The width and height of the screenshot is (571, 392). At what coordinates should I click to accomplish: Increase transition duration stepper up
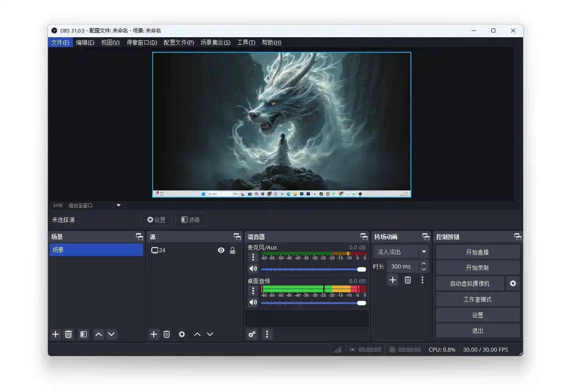pos(424,264)
